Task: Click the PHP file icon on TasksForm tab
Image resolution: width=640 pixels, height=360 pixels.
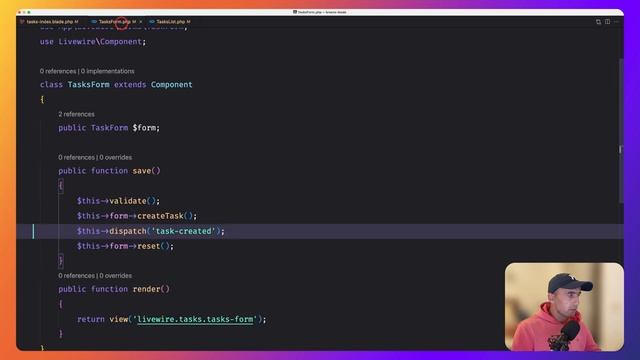Action: click(x=94, y=22)
